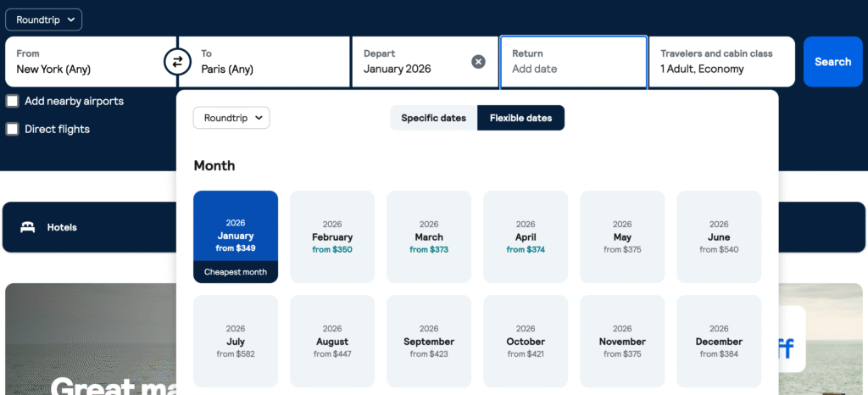Open the Roundtrip dropdown inside date panel
This screenshot has height=395, width=868.
[x=231, y=118]
